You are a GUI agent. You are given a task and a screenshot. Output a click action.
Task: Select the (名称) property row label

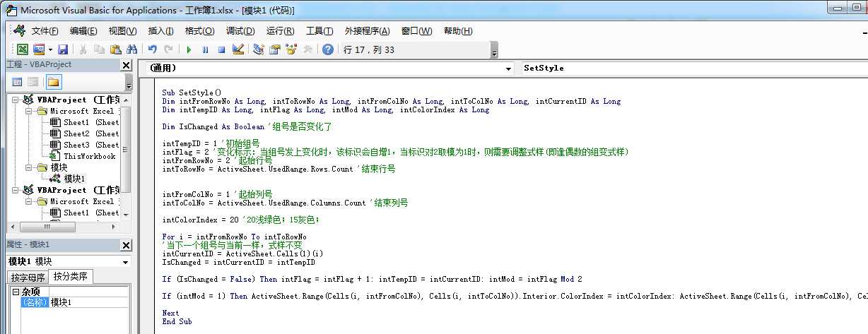click(x=35, y=302)
